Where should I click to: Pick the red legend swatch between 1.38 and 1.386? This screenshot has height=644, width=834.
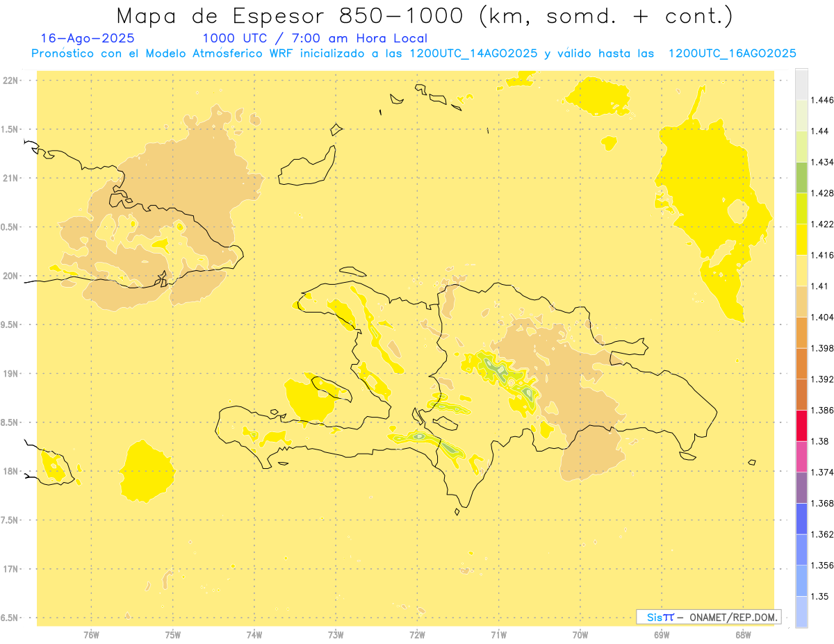[x=801, y=426]
